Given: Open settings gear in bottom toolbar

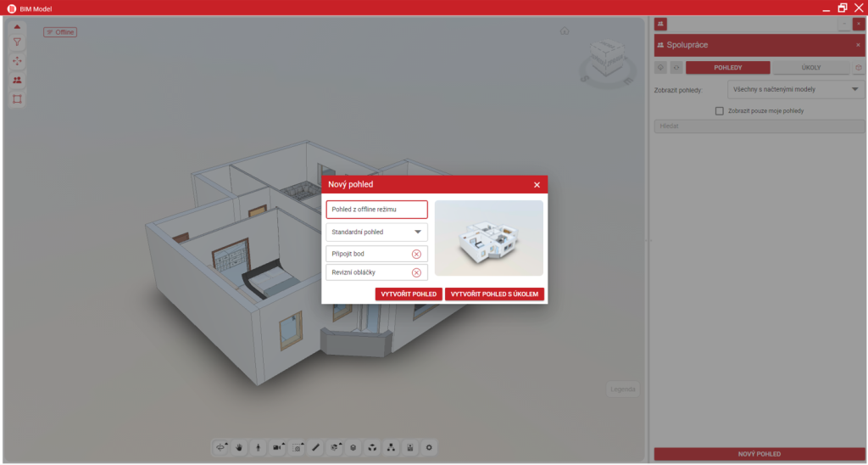Looking at the screenshot, I should click(x=429, y=447).
